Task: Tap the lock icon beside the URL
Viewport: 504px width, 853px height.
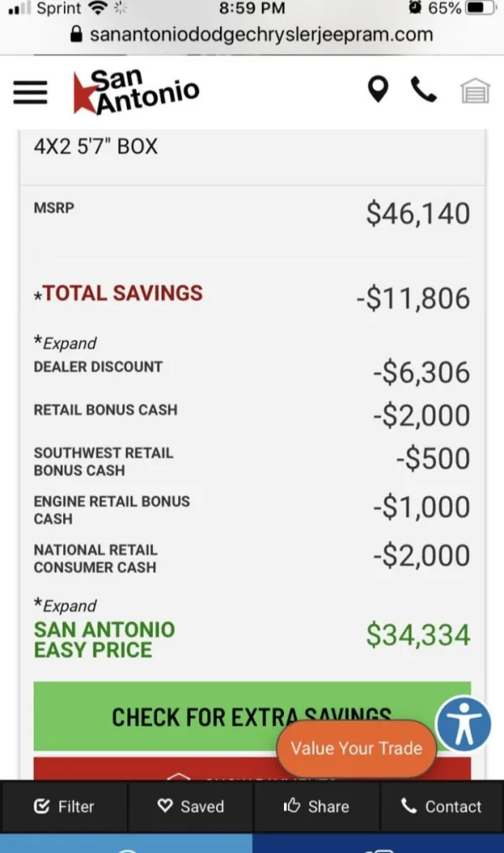Action: pos(77,34)
